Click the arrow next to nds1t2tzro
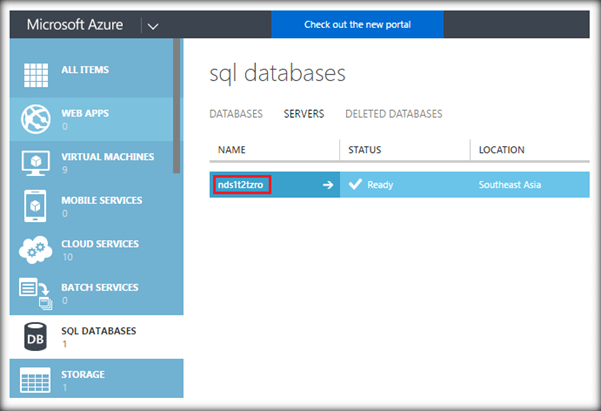 point(328,185)
